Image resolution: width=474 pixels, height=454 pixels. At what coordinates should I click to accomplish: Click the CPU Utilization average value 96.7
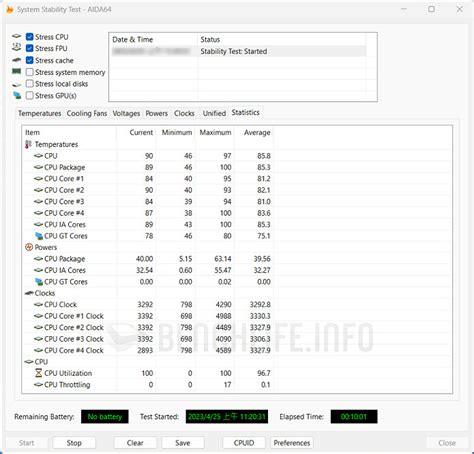(x=264, y=373)
